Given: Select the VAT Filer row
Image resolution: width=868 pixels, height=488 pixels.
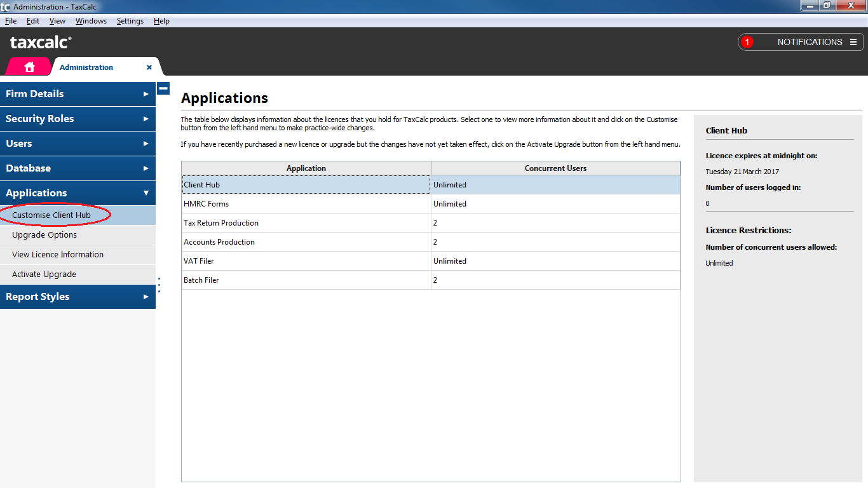Looking at the screenshot, I should [431, 261].
